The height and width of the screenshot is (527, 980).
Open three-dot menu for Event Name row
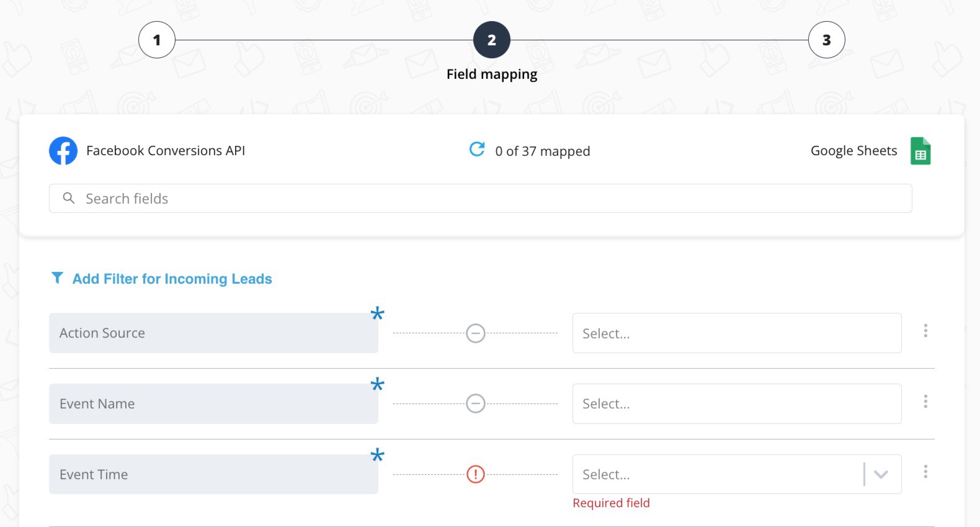(x=925, y=402)
